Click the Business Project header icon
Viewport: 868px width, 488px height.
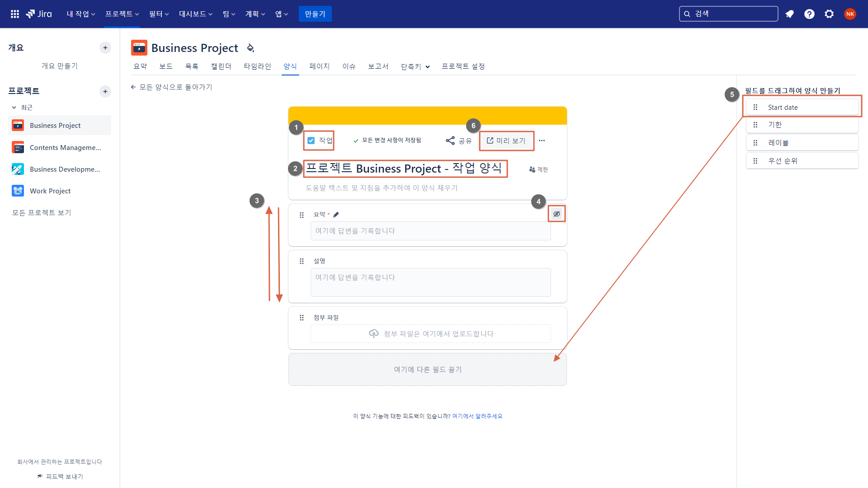click(x=139, y=47)
